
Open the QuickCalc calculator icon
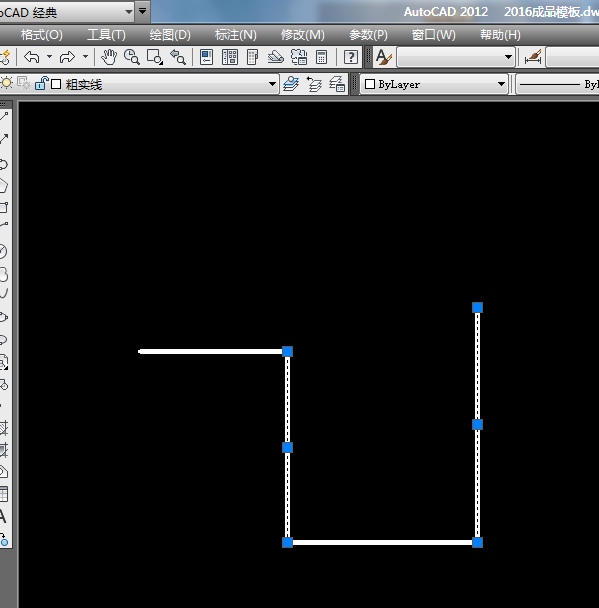tap(321, 57)
